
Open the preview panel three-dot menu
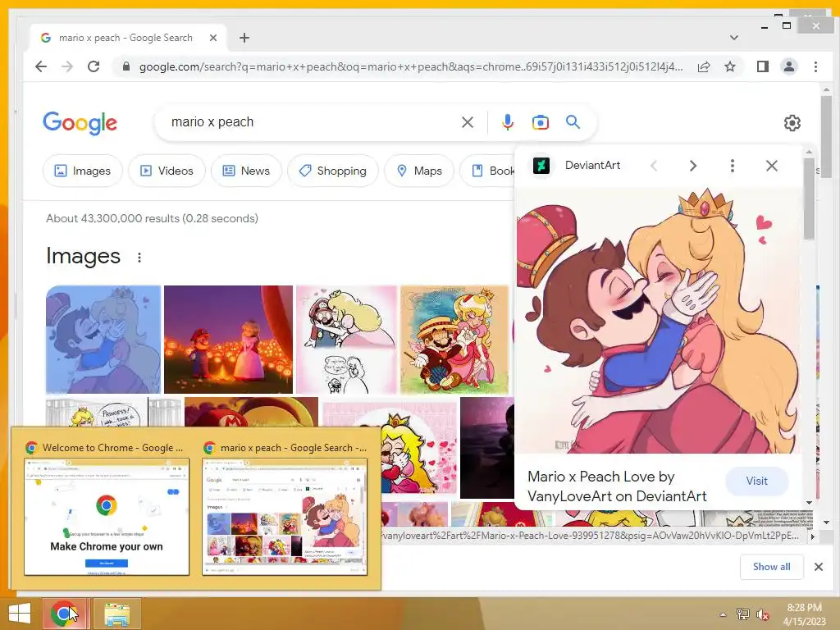tap(733, 166)
